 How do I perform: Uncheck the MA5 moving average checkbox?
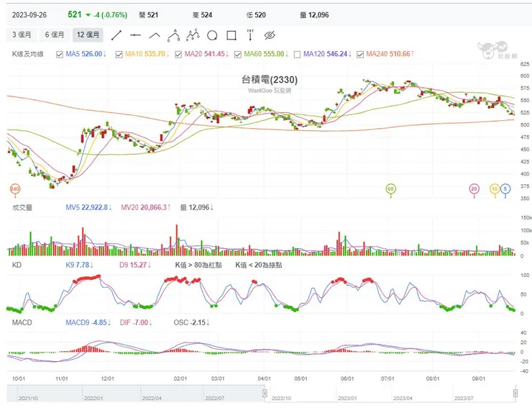click(x=60, y=55)
